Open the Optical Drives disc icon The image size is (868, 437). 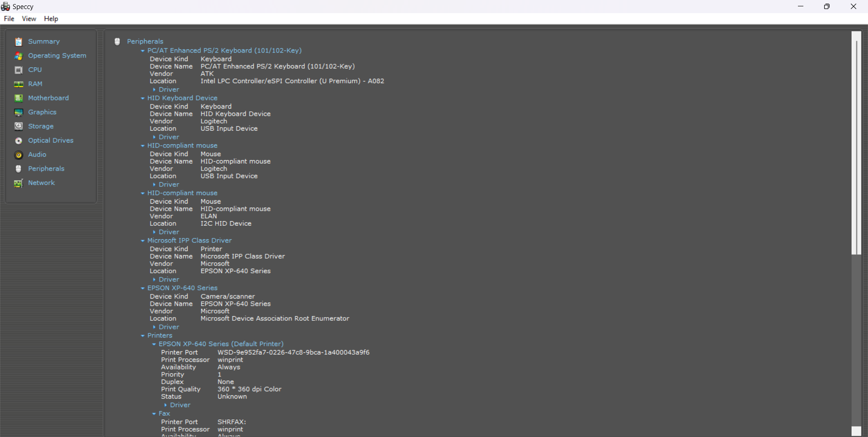(19, 141)
